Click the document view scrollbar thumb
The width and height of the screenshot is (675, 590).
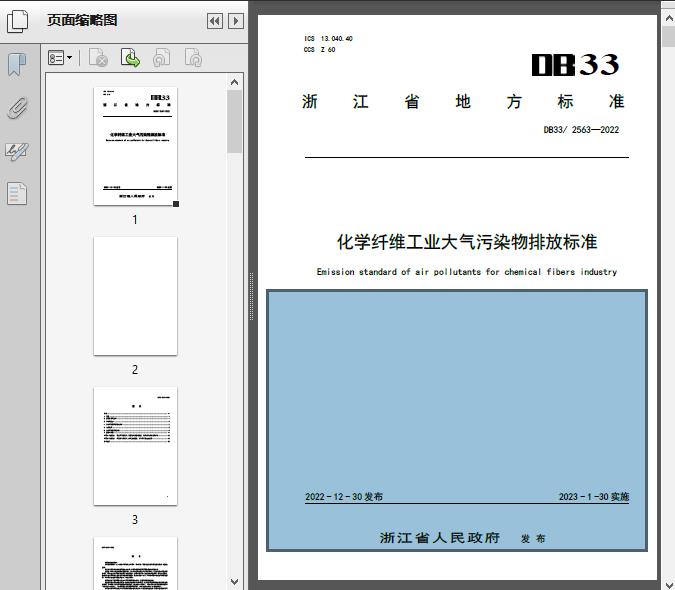click(x=669, y=37)
